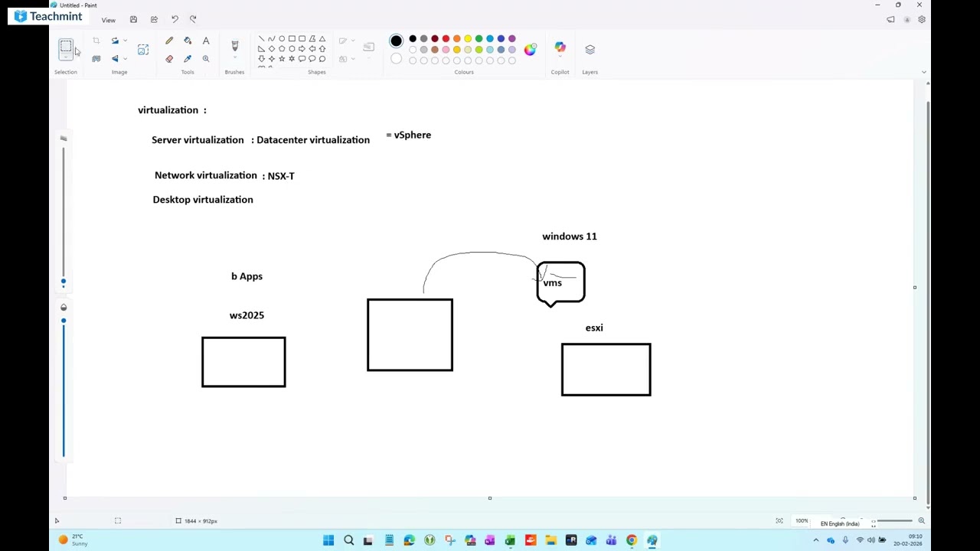This screenshot has height=551, width=980.
Task: Pick the green colour swatch
Action: click(x=479, y=38)
